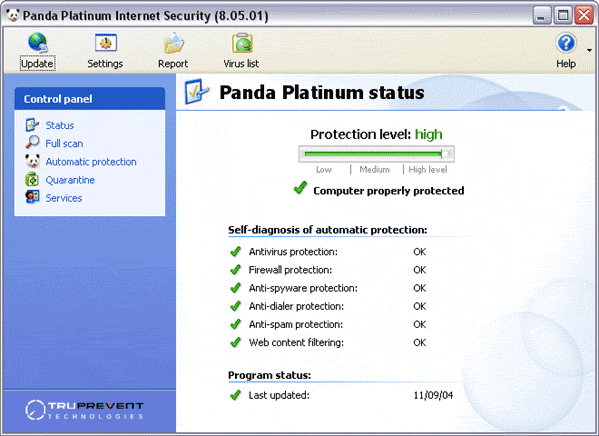Click the Full scan magnifier icon
The image size is (599, 436).
click(x=32, y=142)
